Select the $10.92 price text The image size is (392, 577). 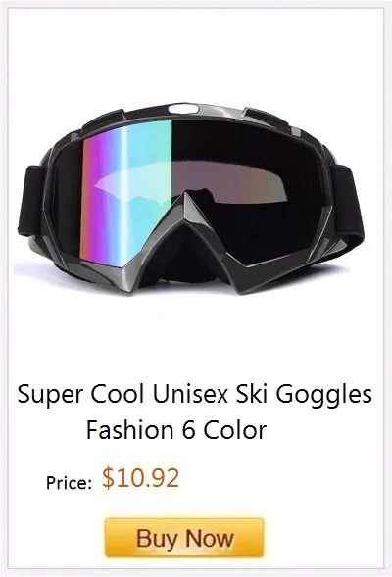click(x=140, y=478)
